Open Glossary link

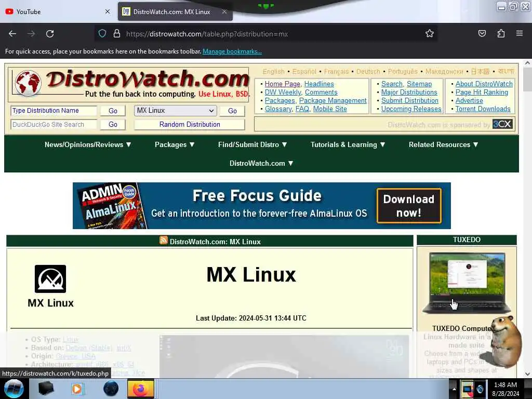coord(278,109)
